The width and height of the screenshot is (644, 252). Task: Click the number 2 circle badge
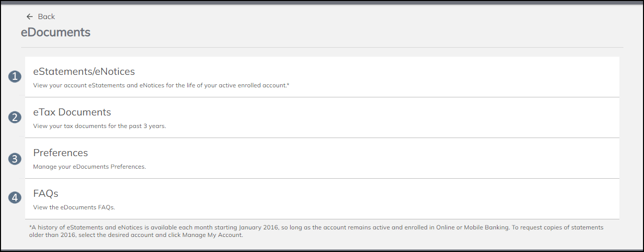point(15,117)
